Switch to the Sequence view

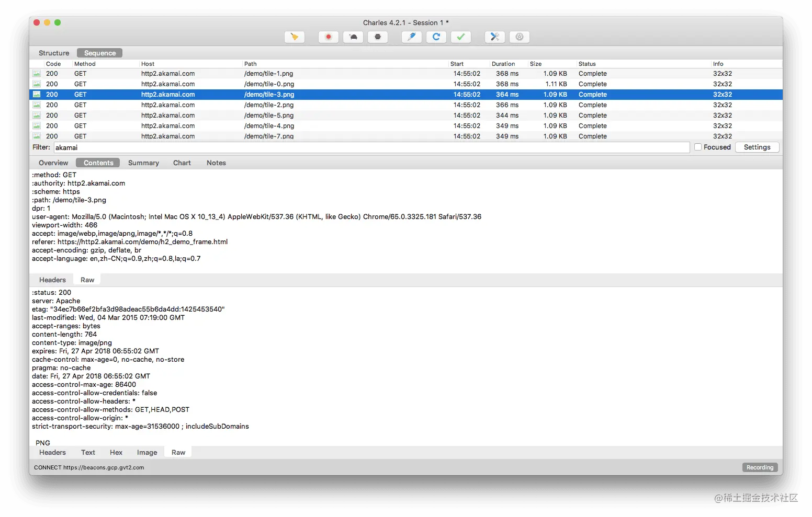click(100, 53)
